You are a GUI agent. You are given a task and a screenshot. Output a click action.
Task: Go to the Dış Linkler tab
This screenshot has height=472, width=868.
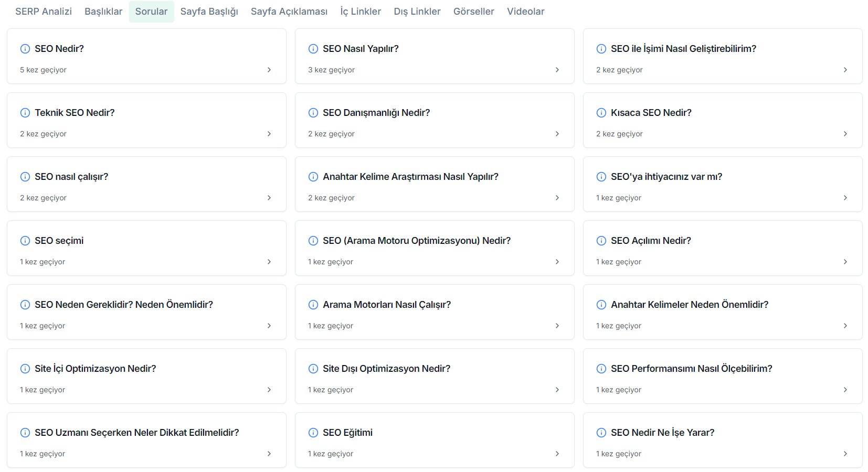tap(417, 12)
